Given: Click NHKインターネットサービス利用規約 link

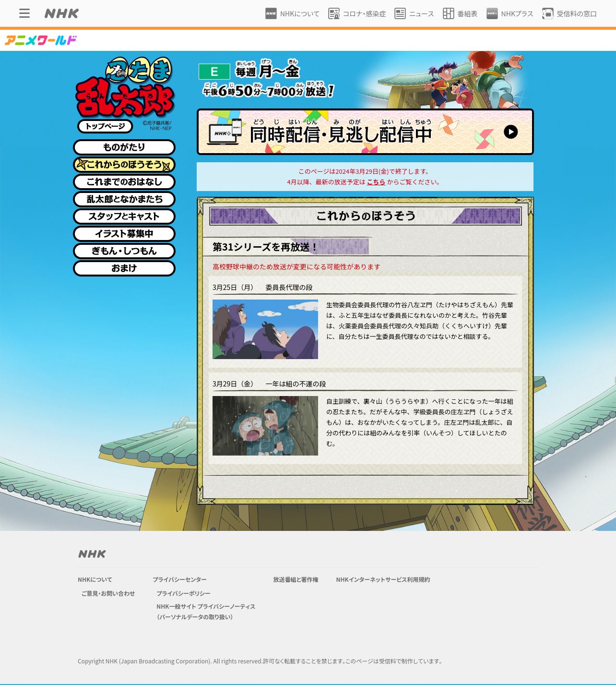Looking at the screenshot, I should click(383, 580).
